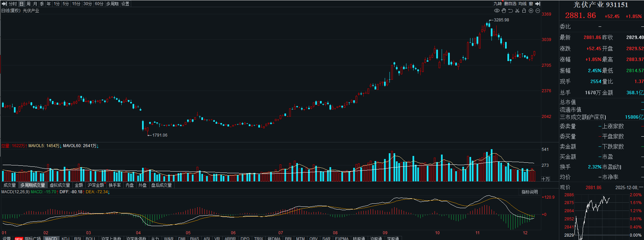The width and height of the screenshot is (644, 240).
Task: Click 指标说明 indicator description button
Action: 529,192
